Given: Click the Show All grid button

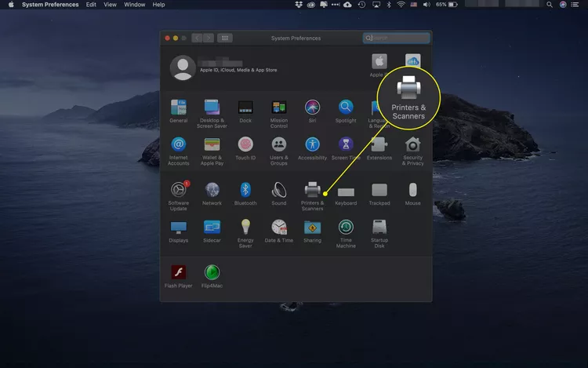Looking at the screenshot, I should [x=225, y=38].
